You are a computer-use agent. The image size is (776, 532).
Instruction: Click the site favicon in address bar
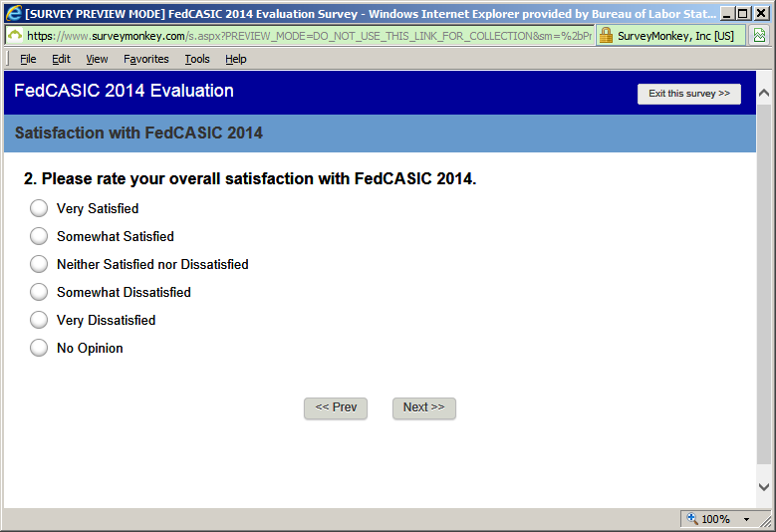15,35
